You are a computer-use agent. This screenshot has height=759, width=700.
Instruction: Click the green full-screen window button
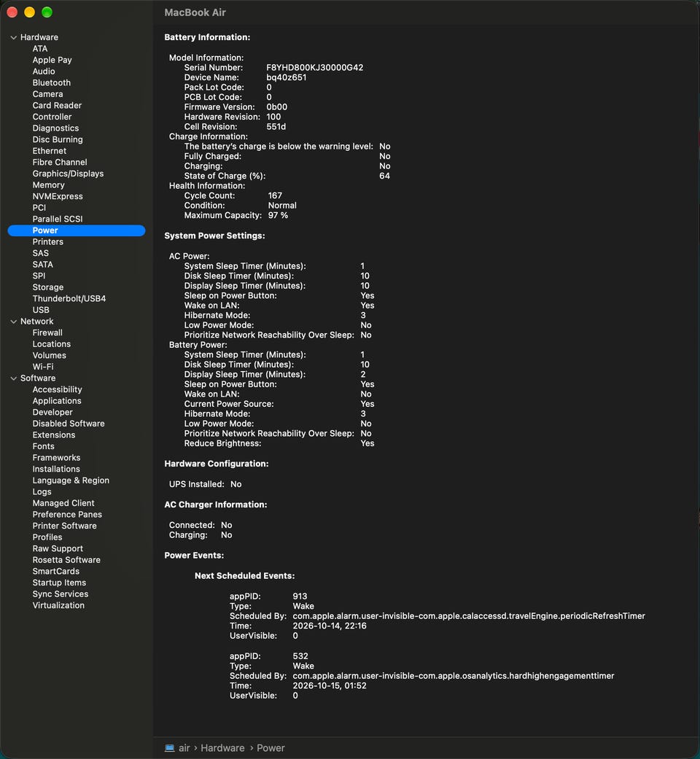[47, 12]
